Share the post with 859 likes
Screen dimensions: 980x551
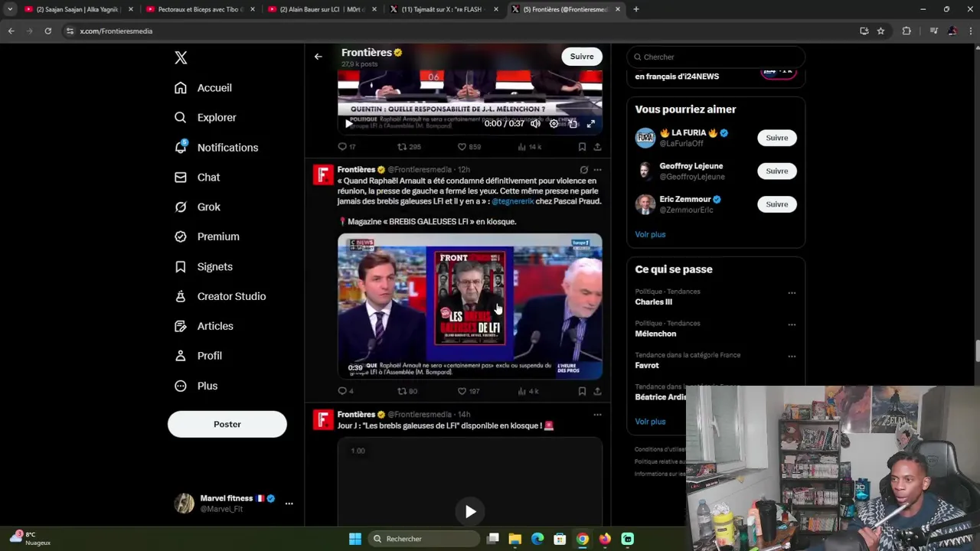597,147
